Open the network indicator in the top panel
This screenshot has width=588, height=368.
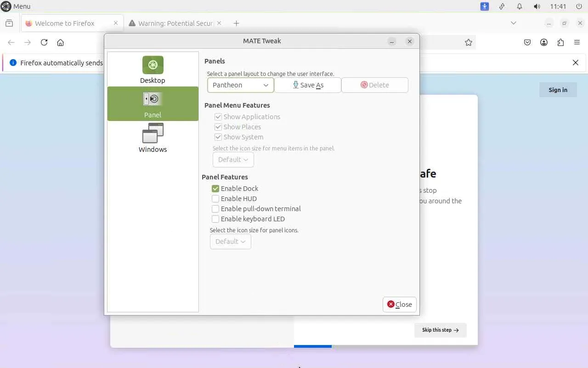click(x=502, y=6)
